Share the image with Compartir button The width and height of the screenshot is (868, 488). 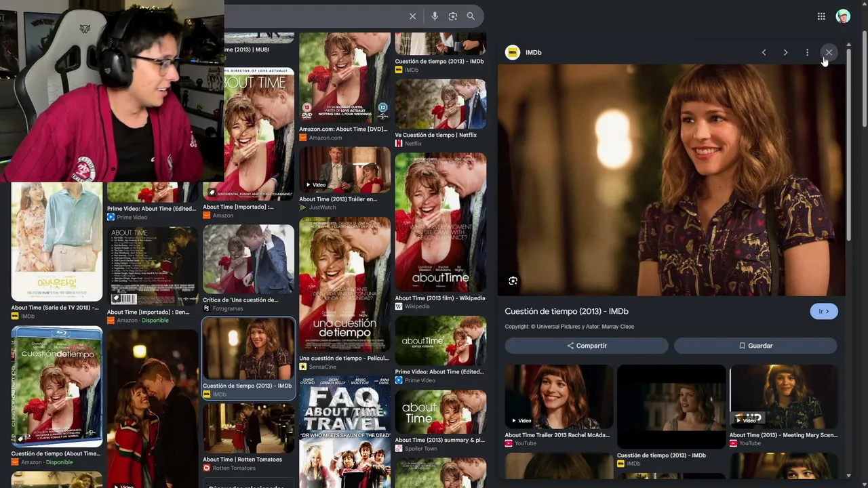click(587, 346)
